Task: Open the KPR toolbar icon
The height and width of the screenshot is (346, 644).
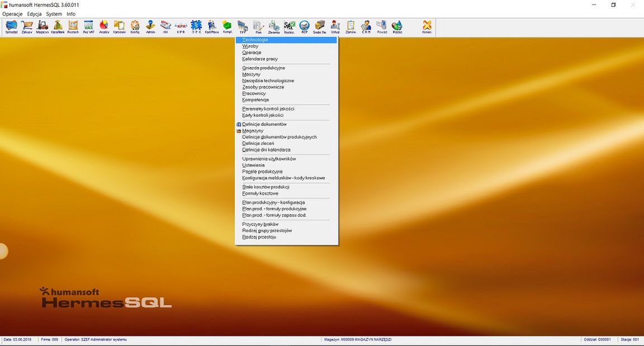Action: (181, 27)
